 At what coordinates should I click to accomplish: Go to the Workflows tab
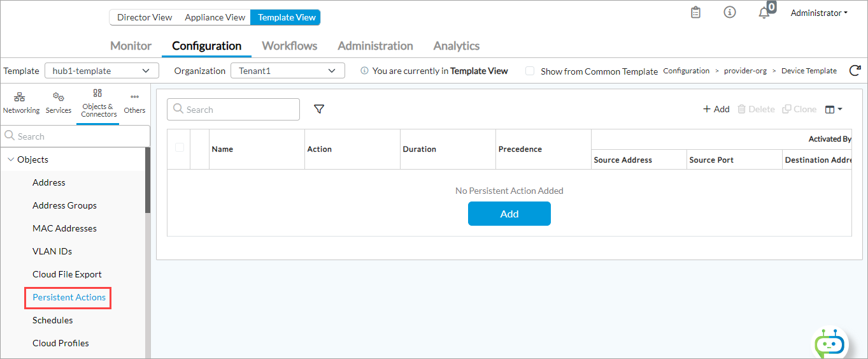(x=289, y=46)
